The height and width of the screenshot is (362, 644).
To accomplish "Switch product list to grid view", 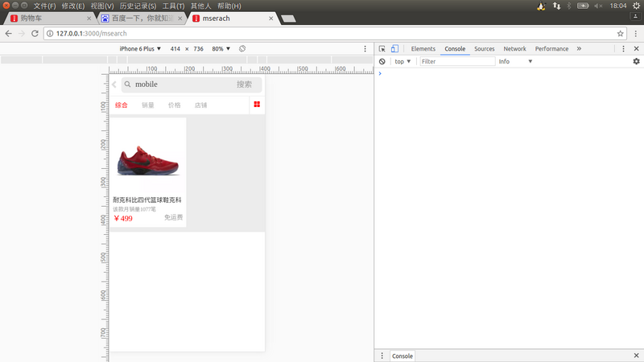I will pos(257,105).
